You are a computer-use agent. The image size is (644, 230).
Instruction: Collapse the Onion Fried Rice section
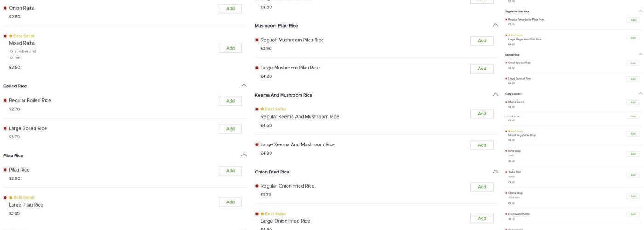pyautogui.click(x=495, y=172)
